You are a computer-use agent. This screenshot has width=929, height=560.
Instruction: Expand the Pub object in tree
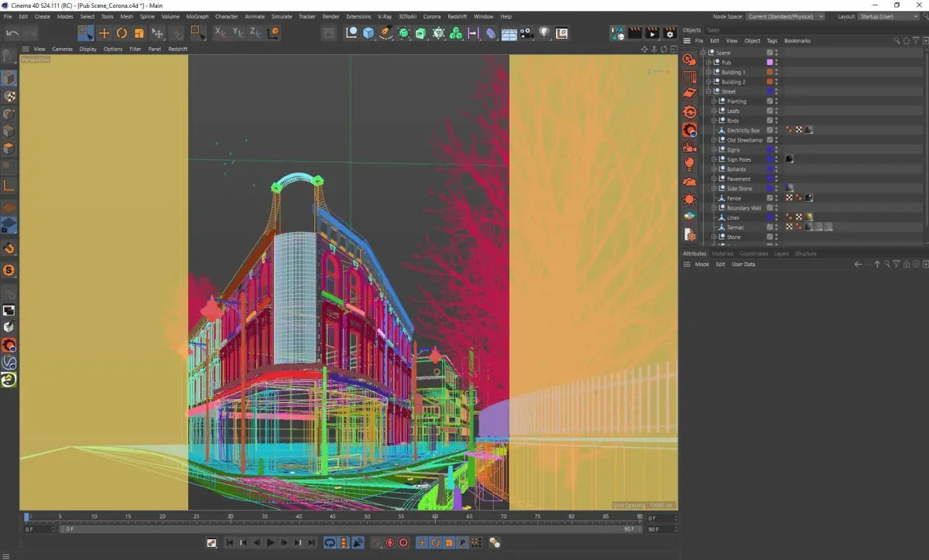[708, 63]
